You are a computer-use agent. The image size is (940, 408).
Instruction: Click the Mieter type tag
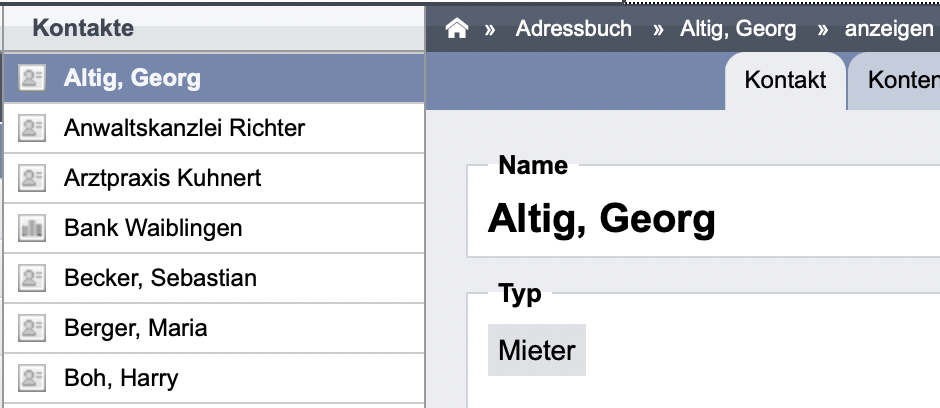(537, 350)
